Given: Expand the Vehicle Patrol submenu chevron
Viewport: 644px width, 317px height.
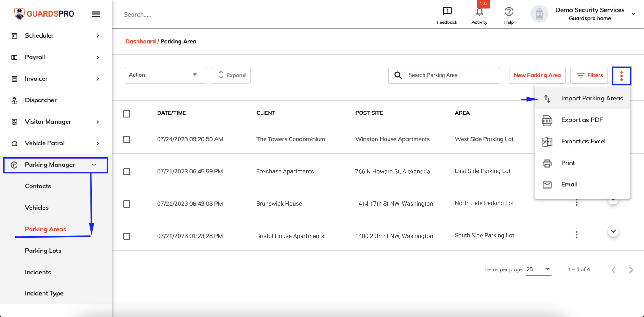Looking at the screenshot, I should (97, 143).
